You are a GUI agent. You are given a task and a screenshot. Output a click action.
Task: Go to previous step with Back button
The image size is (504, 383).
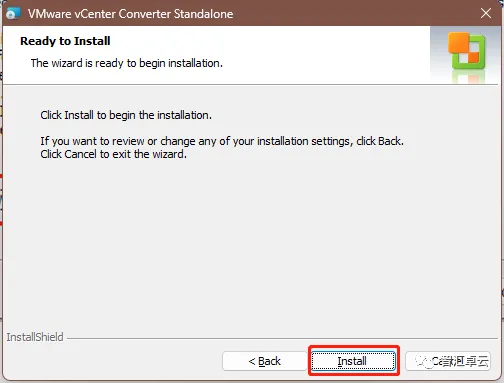click(264, 361)
